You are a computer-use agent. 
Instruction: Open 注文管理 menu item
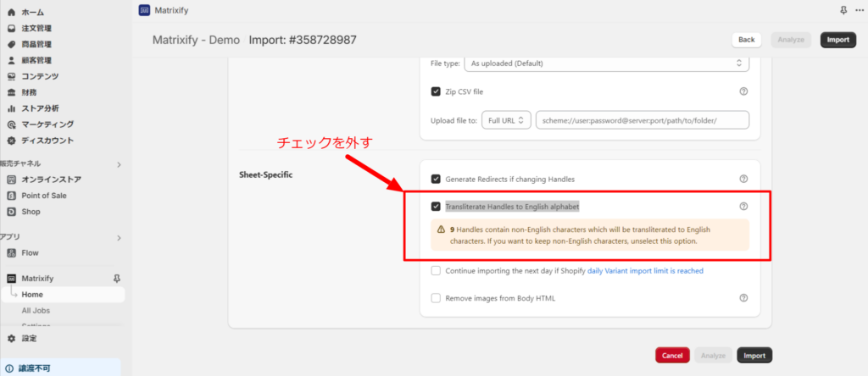[x=36, y=28]
